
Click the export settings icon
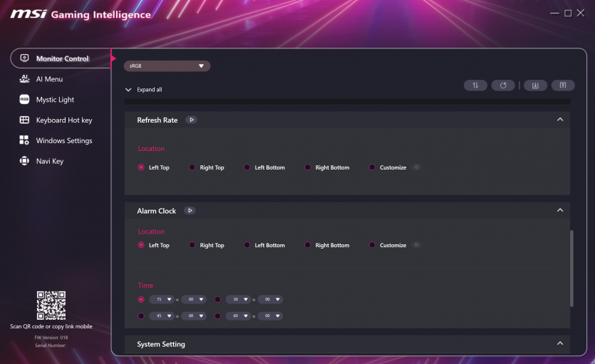(562, 85)
